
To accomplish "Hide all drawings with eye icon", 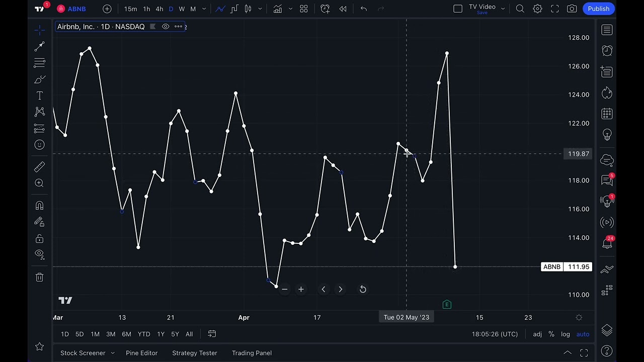I will [x=40, y=254].
